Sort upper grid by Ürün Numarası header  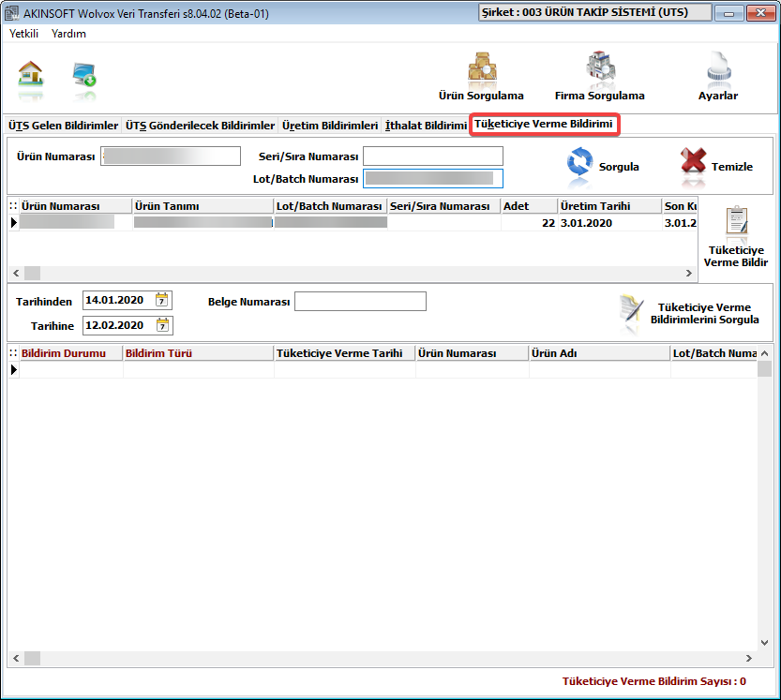[76, 206]
